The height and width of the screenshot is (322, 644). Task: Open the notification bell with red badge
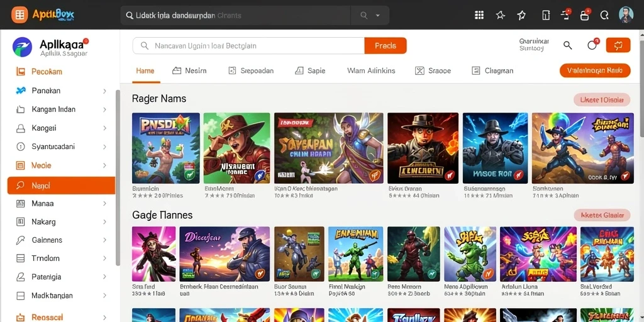click(592, 45)
